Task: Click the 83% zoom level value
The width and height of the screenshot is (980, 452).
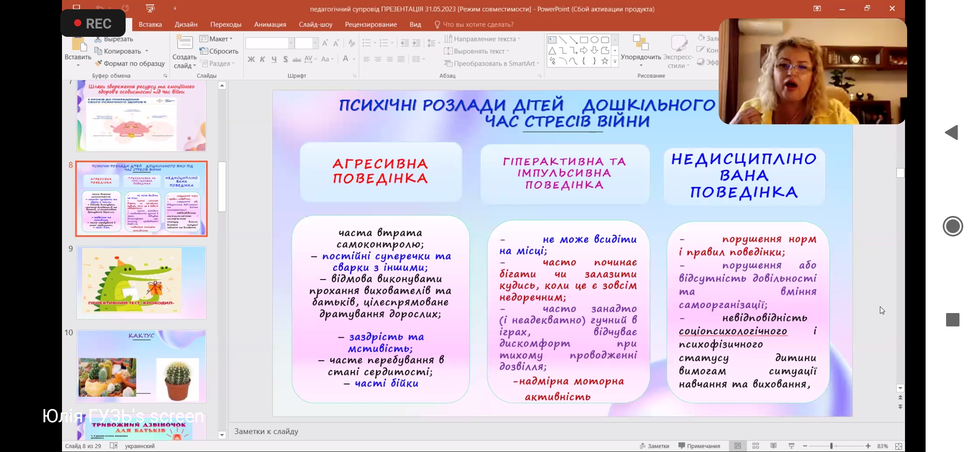Action: [882, 446]
